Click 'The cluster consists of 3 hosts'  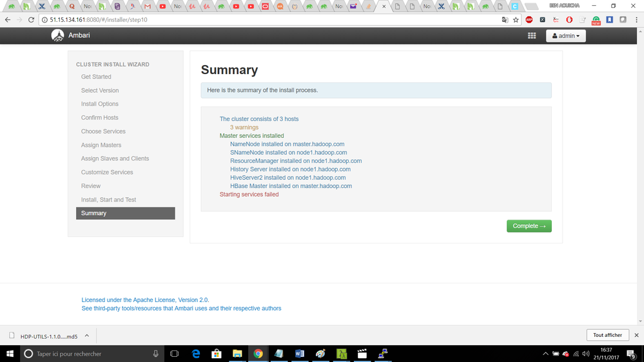pos(259,119)
